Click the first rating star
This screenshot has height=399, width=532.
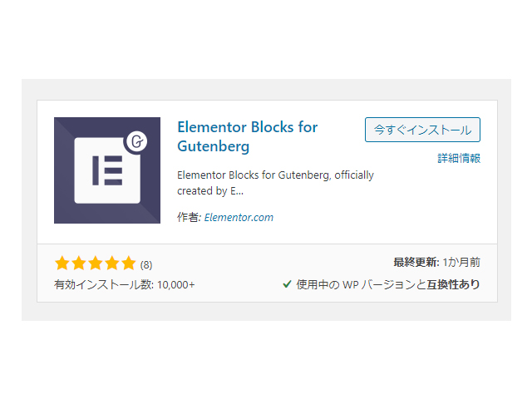click(x=62, y=264)
